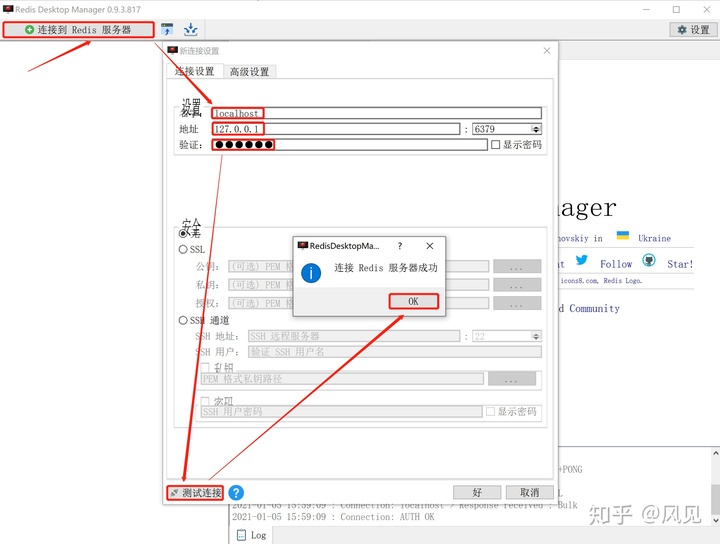Open the Follow link
Image resolution: width=720 pixels, height=544 pixels.
[x=616, y=264]
